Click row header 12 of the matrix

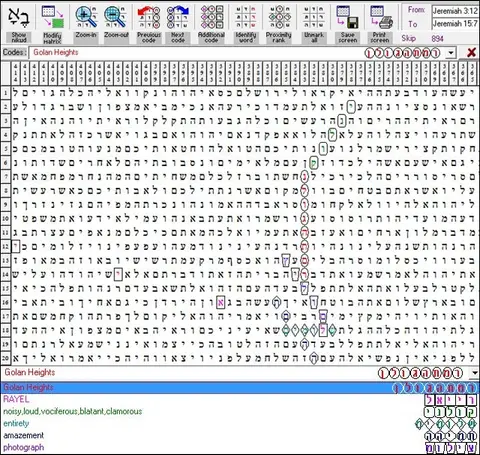(x=6, y=246)
